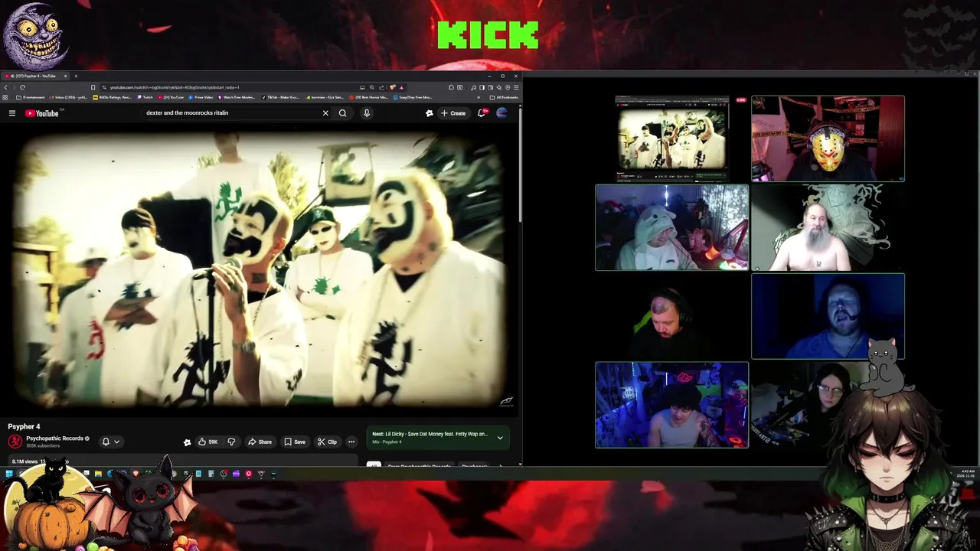Reload the page in the browser
The height and width of the screenshot is (551, 980).
click(x=22, y=87)
